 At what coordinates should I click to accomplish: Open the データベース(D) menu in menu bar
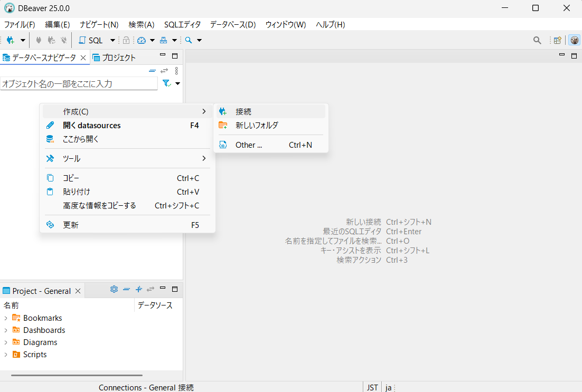pyautogui.click(x=232, y=25)
